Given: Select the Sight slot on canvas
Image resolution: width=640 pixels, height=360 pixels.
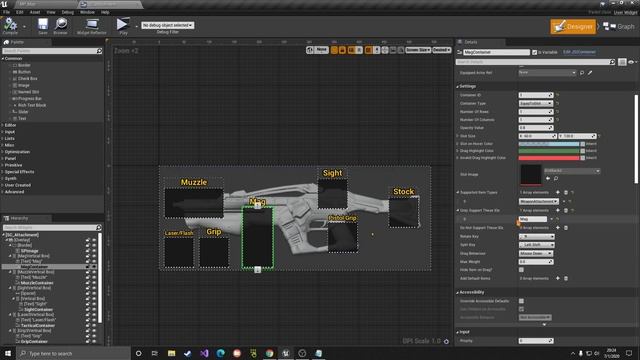Looking at the screenshot, I should tap(333, 194).
